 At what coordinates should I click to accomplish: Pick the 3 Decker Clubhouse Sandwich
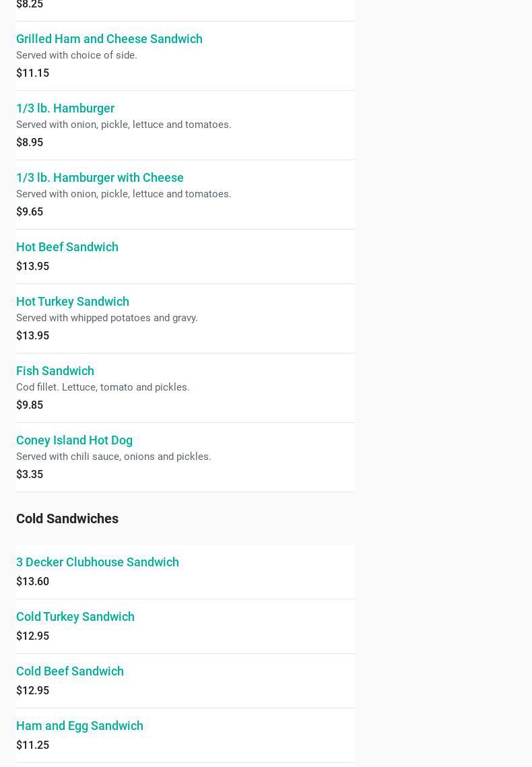coord(98,562)
